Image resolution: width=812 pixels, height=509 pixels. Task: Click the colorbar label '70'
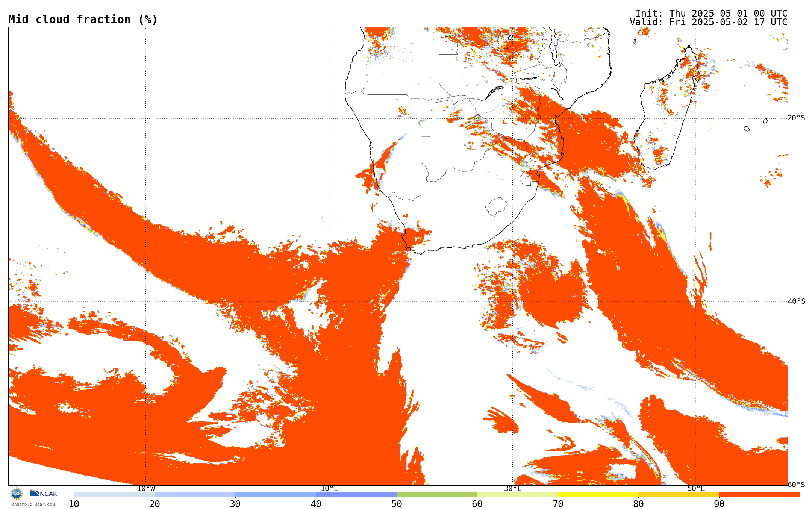(x=558, y=504)
